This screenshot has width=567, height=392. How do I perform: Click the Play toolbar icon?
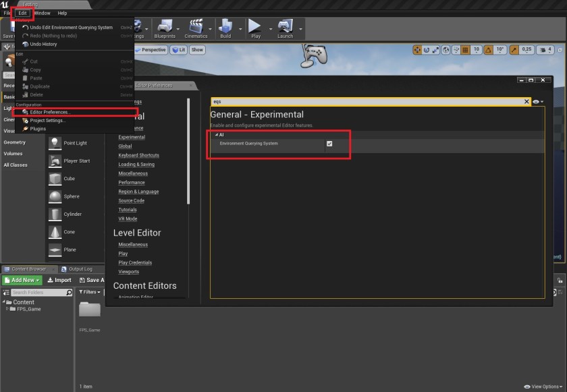pyautogui.click(x=255, y=26)
